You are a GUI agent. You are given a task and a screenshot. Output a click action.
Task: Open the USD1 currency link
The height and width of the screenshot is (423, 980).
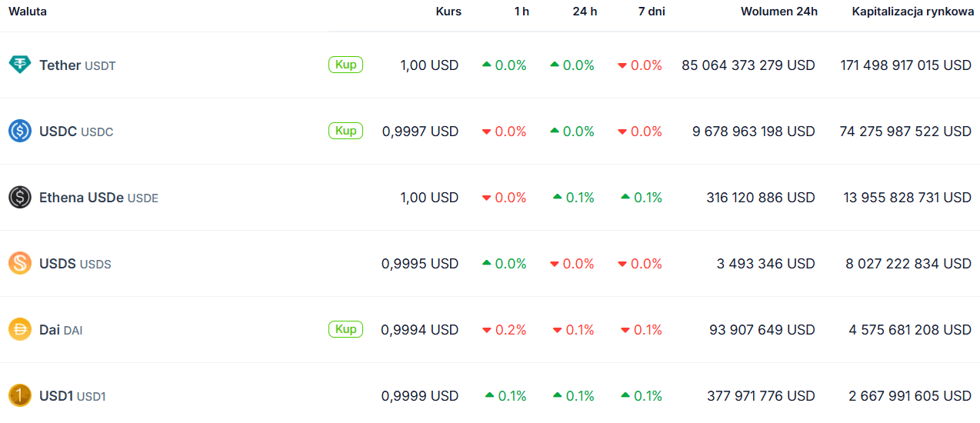click(72, 396)
